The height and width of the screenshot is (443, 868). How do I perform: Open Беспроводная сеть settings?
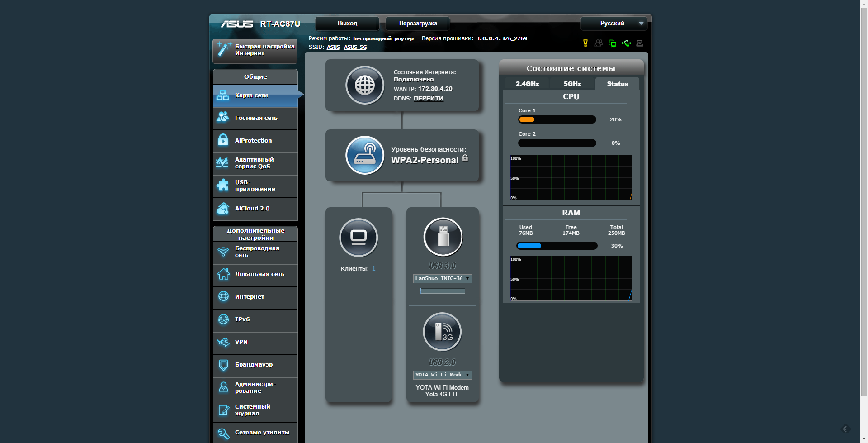255,252
